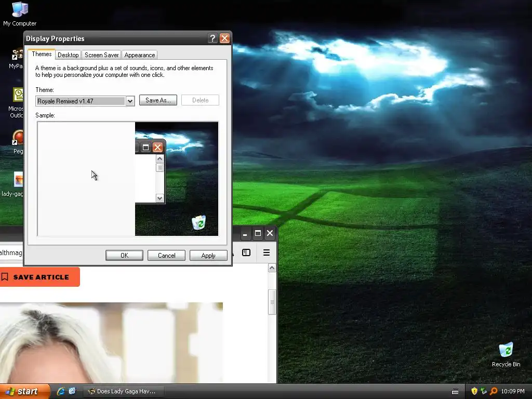Click the browser scrollbar up arrow
Viewport: 532px width, 399px height.
tap(272, 268)
